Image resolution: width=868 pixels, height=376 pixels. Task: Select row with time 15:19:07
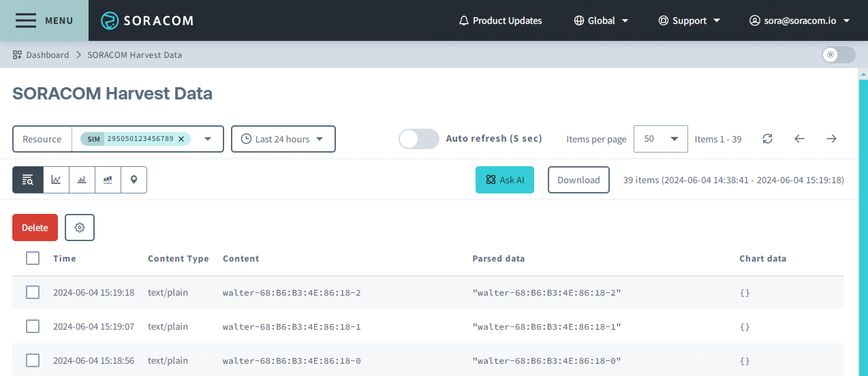[x=33, y=326]
